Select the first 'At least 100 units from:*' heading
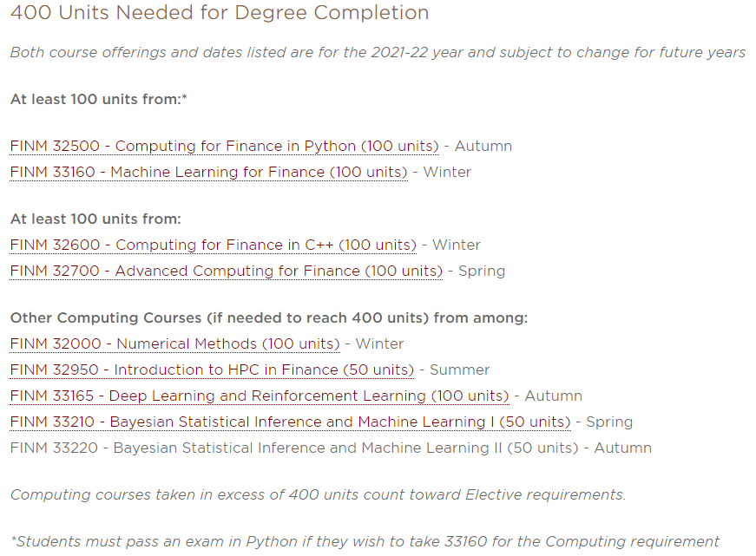 (98, 99)
